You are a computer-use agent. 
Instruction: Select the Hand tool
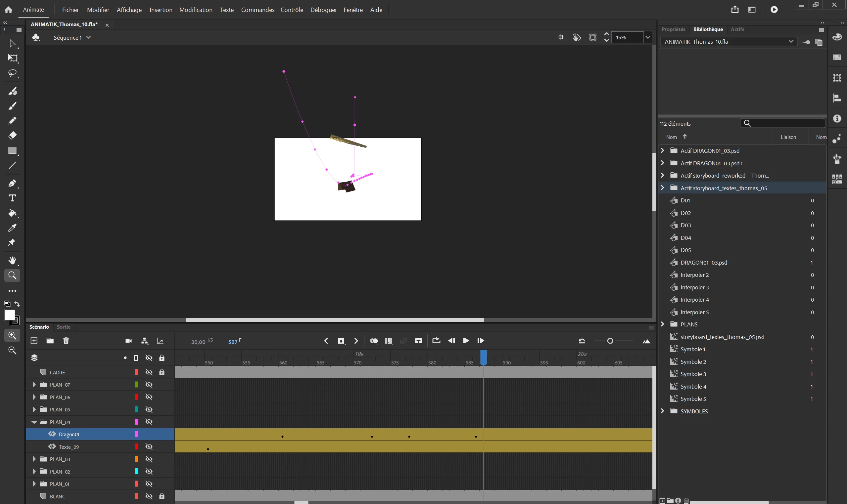point(12,261)
